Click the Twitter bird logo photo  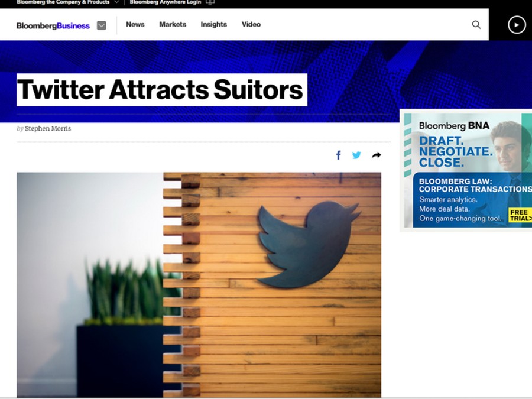[x=199, y=285]
